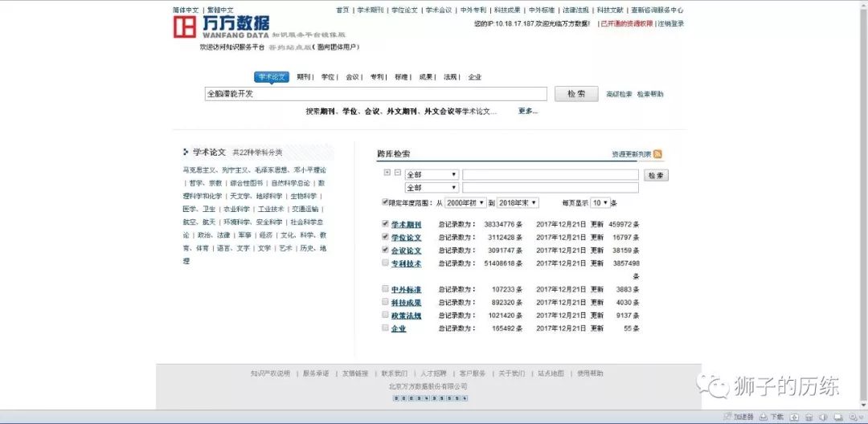This screenshot has height=424, width=868.
Task: Untick the 学术期刊 checkbox
Action: coord(385,224)
